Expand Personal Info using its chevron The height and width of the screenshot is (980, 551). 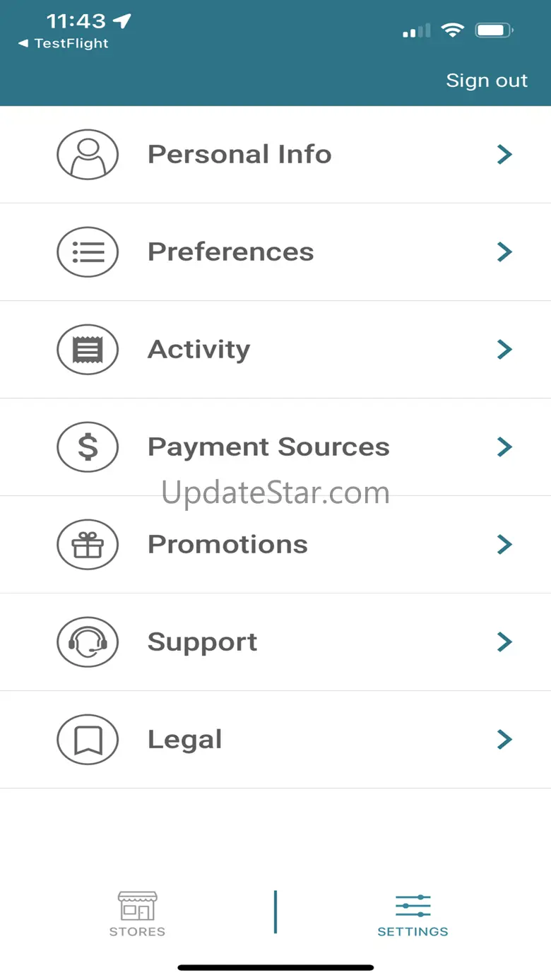pos(504,154)
